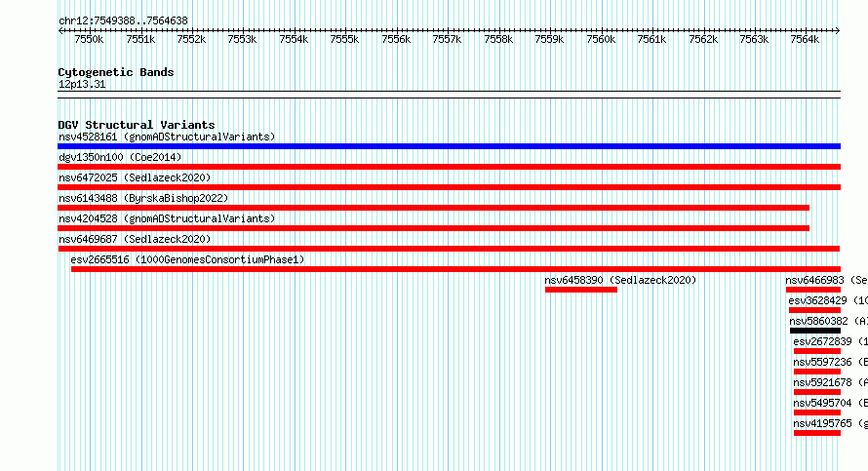Viewport: 868px width, 471px height.
Task: Open dgv1350n100 (Coe2014) variant label
Action: tap(120, 158)
